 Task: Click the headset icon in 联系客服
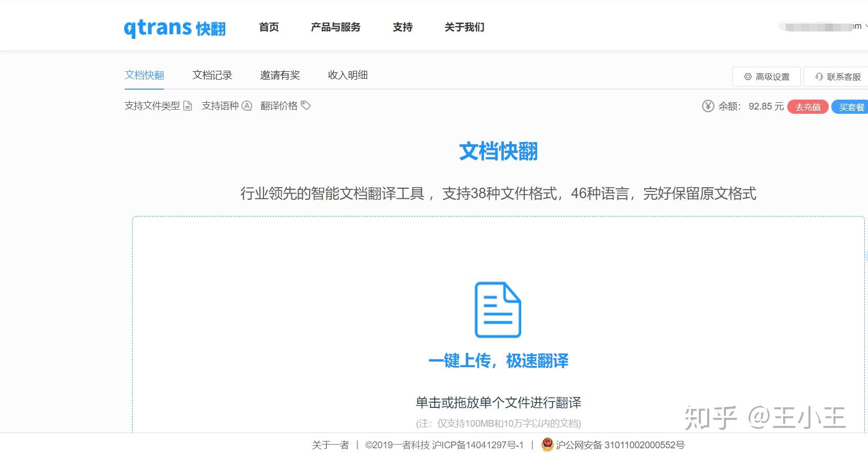click(819, 77)
